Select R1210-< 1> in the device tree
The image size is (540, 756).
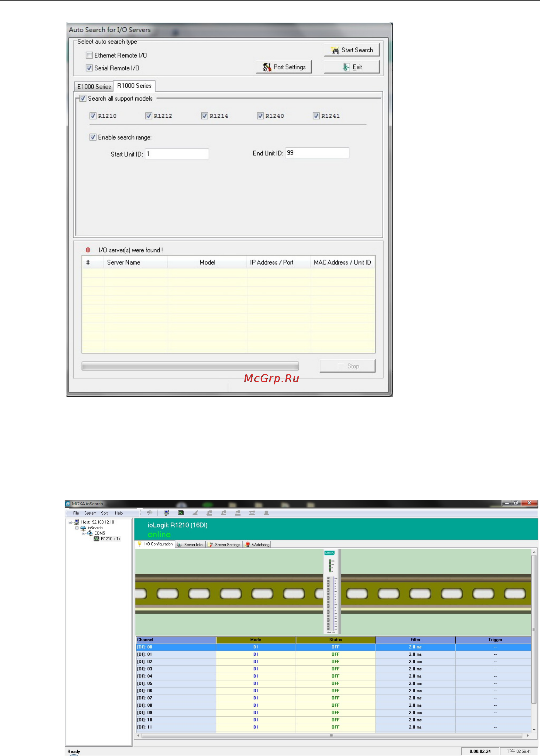(x=110, y=539)
